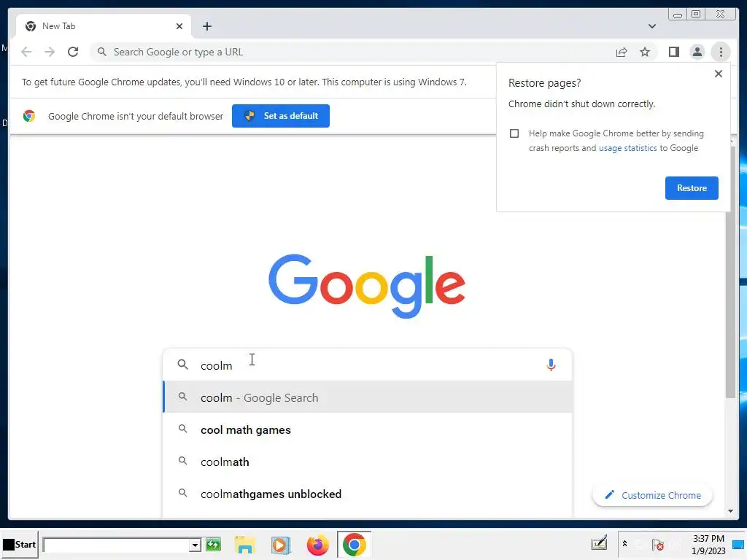
Task: Share this page via the share icon
Action: (x=622, y=52)
